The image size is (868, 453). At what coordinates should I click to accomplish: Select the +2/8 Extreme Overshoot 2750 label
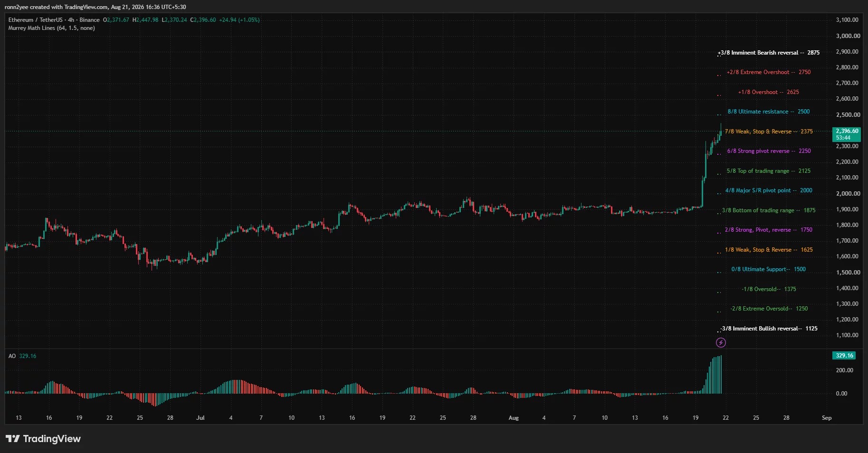(x=769, y=72)
